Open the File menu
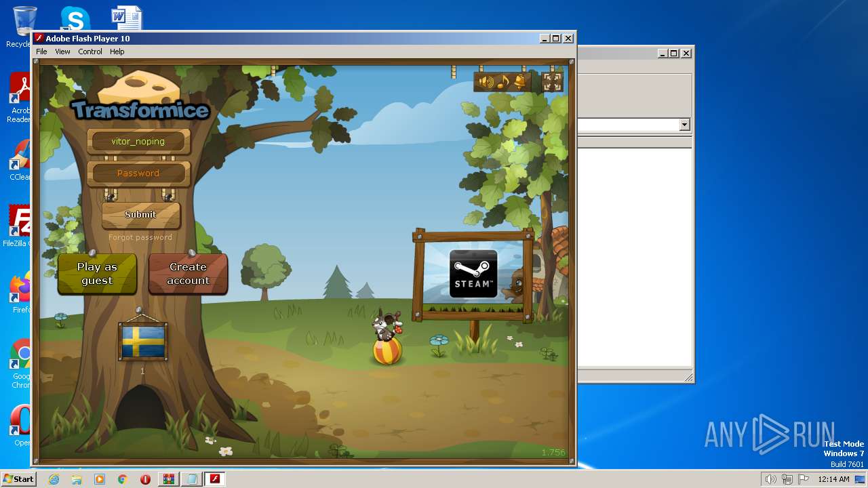This screenshot has height=488, width=868. coord(41,52)
